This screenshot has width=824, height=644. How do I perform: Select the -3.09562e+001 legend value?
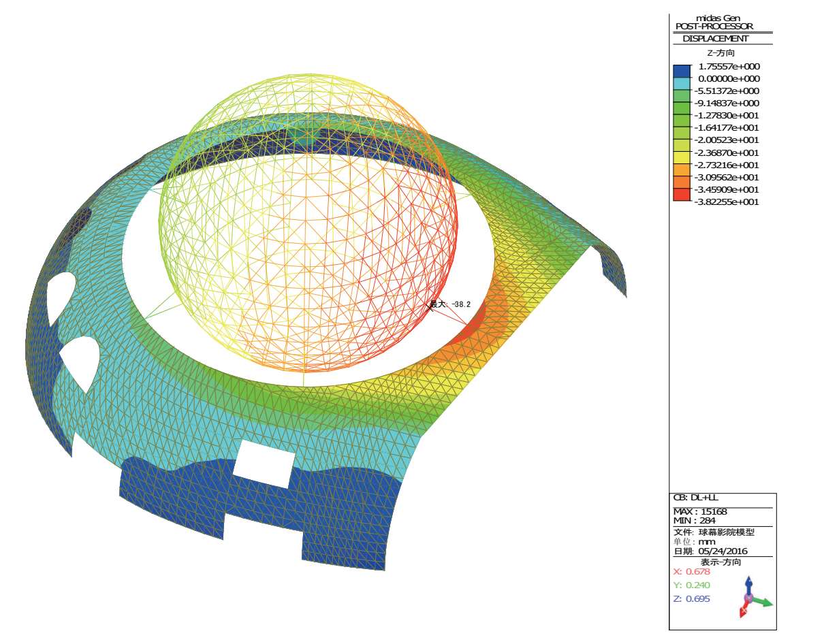[727, 178]
